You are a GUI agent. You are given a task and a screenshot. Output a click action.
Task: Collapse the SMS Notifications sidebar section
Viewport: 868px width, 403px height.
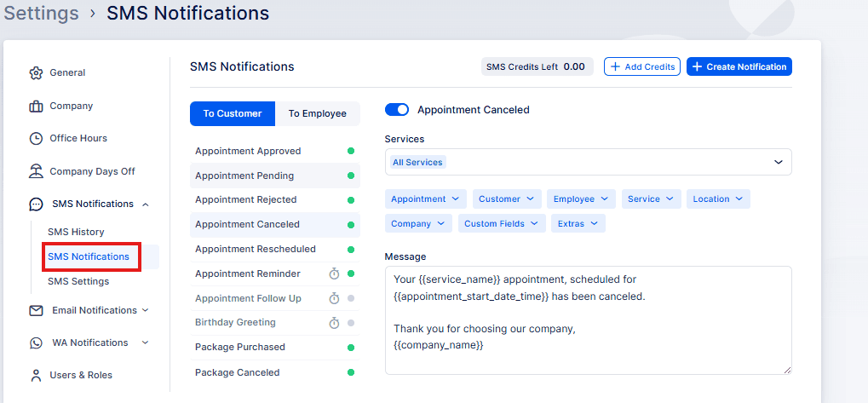click(146, 204)
